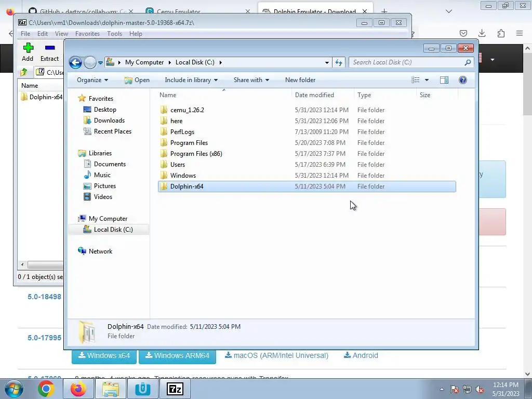Open recent locations dropdown beside navigation arrows

coord(100,63)
